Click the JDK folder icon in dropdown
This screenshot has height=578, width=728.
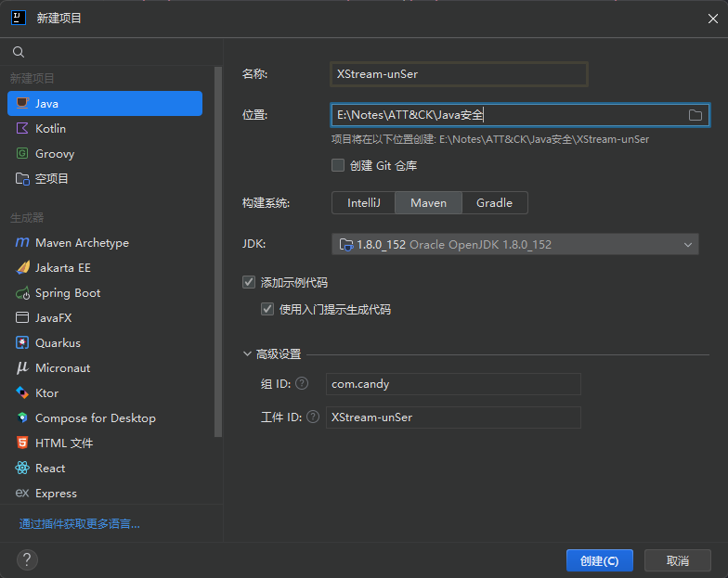click(x=346, y=245)
